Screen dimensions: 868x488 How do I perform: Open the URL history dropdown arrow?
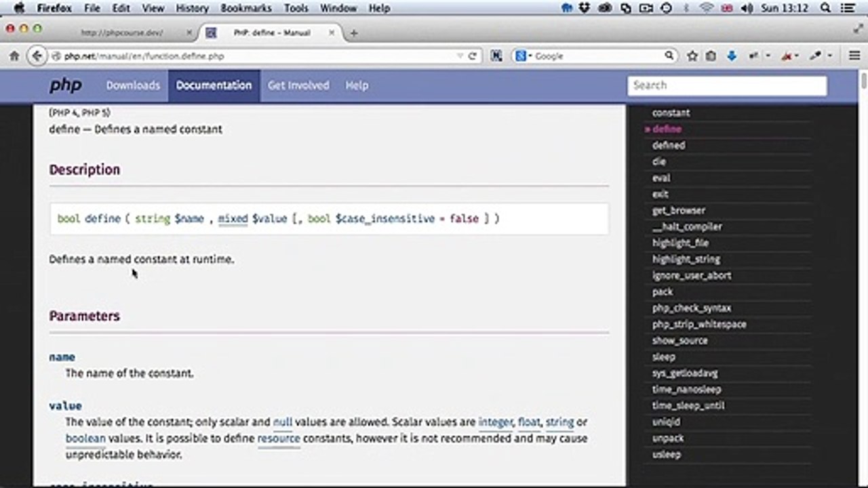pos(460,56)
